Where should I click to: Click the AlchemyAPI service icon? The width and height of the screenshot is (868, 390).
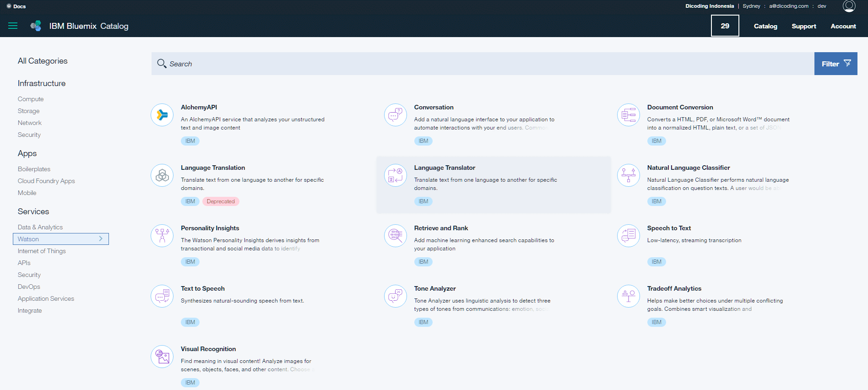pos(162,115)
